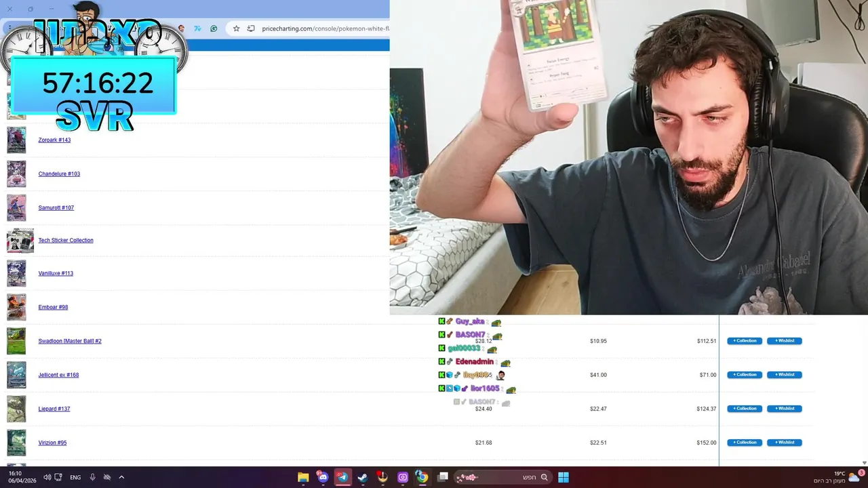This screenshot has height=488, width=868.
Task: Click the $10.95 price in Swadloon row
Action: tap(598, 342)
